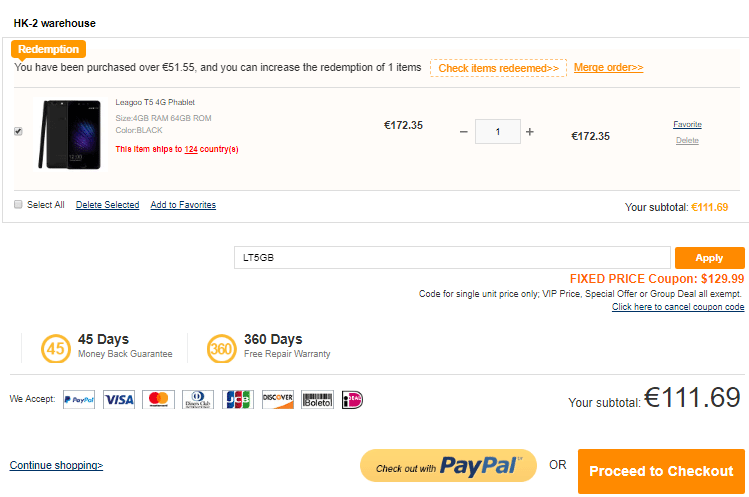This screenshot has width=749, height=497.
Task: Check out with PayPal button
Action: click(x=448, y=466)
